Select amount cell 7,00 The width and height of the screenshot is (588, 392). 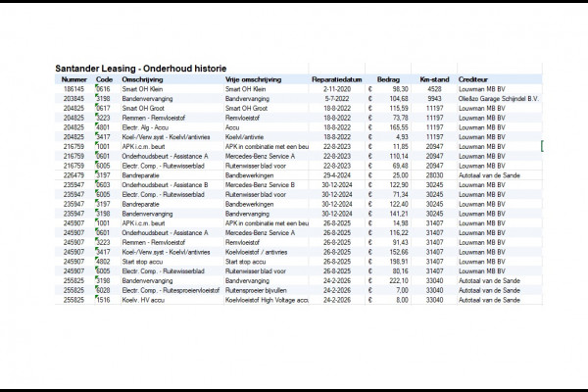(x=402, y=290)
